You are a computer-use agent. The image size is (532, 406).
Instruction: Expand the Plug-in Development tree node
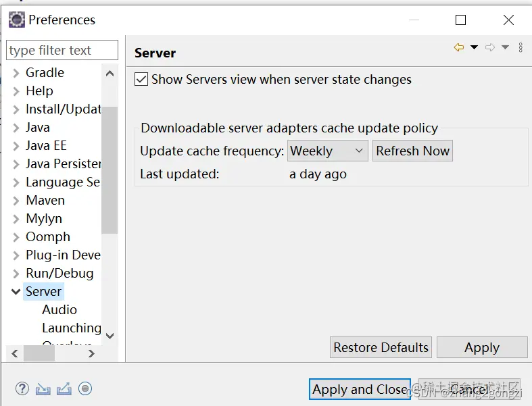click(x=16, y=255)
